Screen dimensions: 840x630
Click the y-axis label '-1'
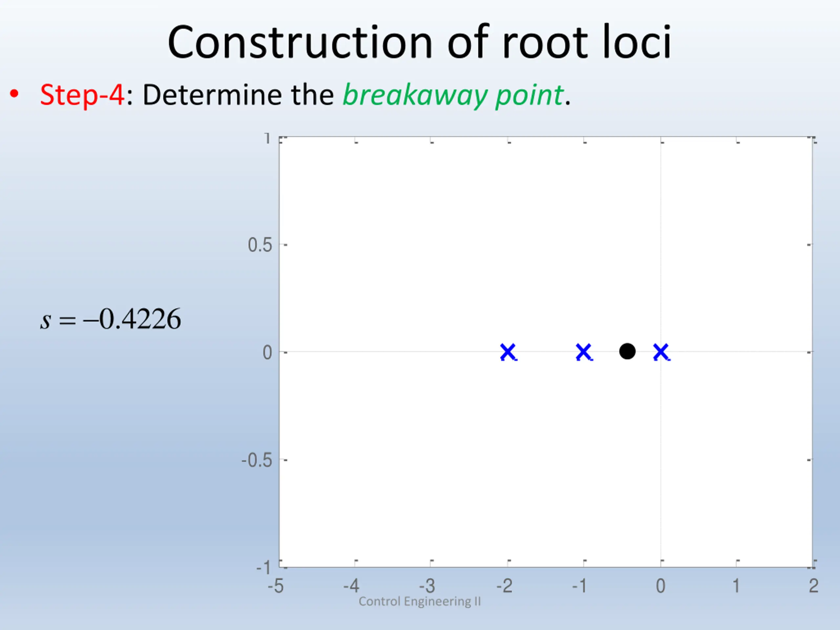point(264,568)
